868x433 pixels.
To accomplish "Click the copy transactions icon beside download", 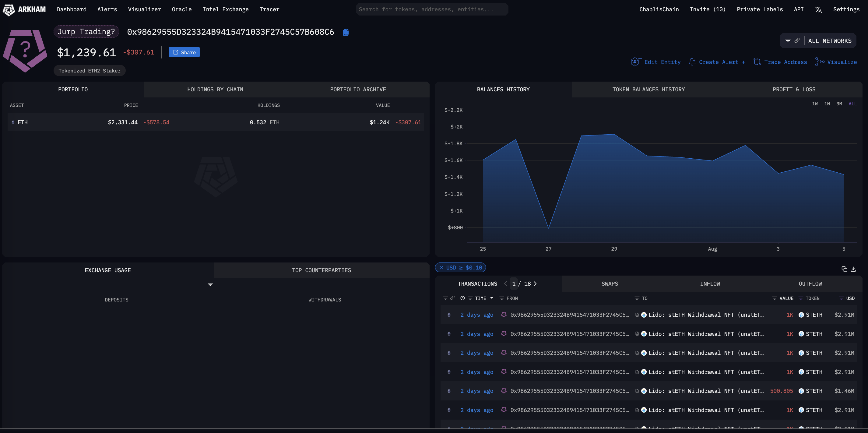I will pyautogui.click(x=844, y=269).
